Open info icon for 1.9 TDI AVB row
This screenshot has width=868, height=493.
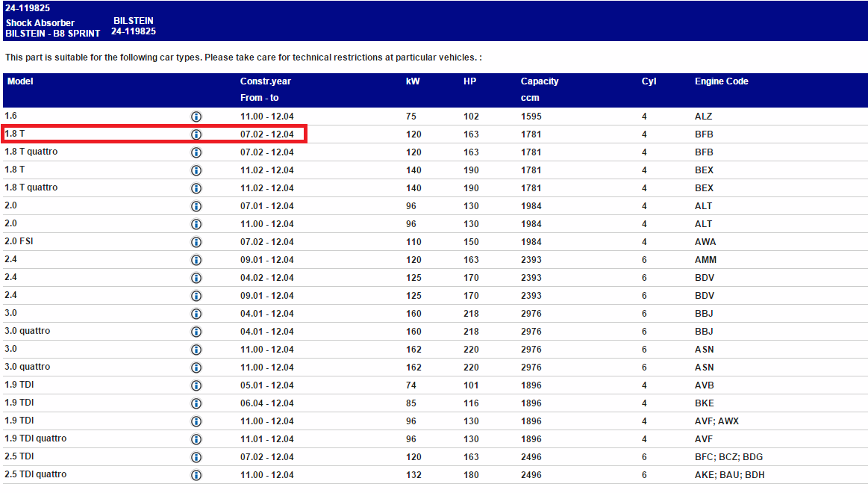(196, 385)
